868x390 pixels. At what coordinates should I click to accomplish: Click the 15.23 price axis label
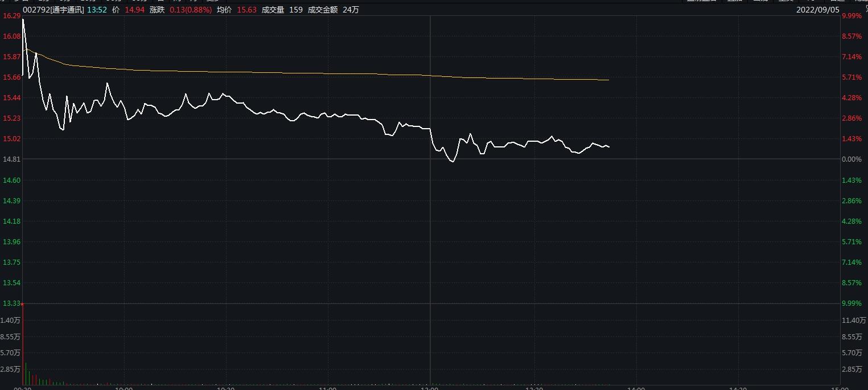point(11,118)
